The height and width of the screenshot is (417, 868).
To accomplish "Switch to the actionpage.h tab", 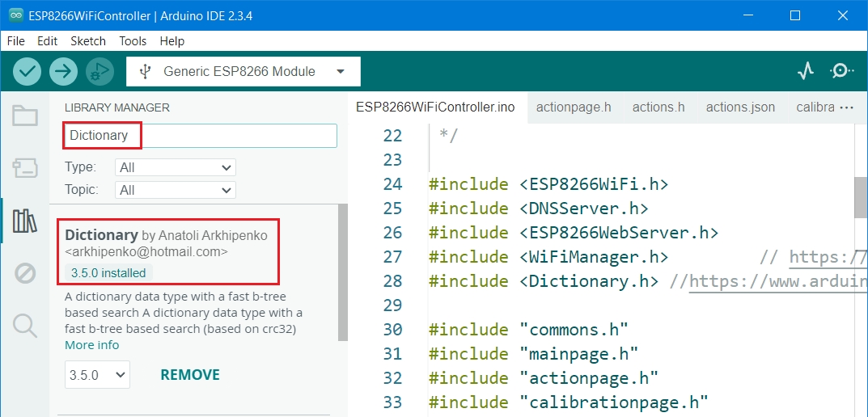I will pyautogui.click(x=574, y=107).
